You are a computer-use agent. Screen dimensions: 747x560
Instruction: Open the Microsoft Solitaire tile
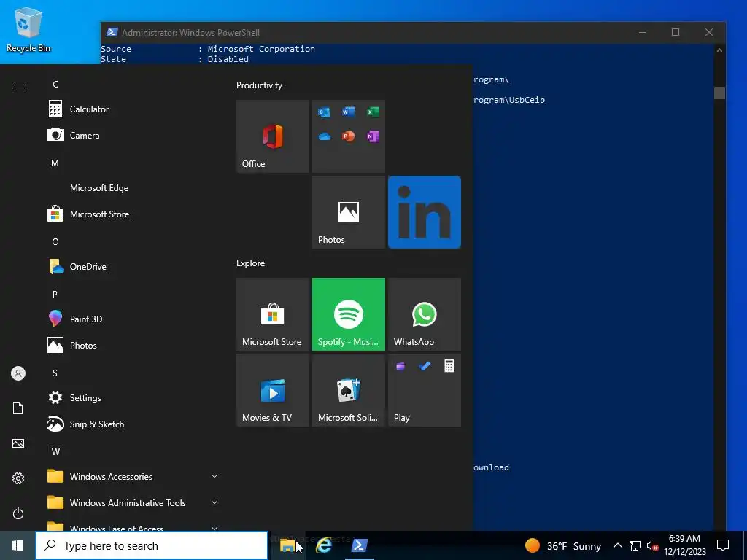349,390
